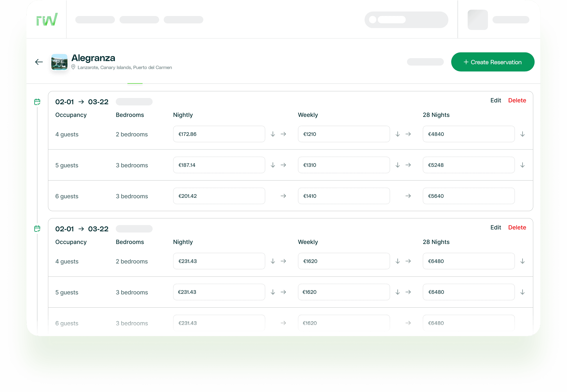Click the right arrow beside weekly €1210

[408, 134]
